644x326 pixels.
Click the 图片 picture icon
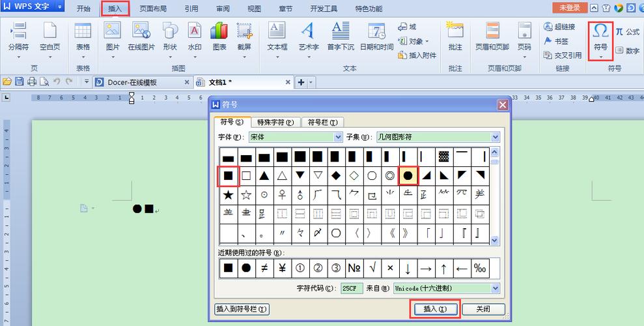pyautogui.click(x=113, y=31)
